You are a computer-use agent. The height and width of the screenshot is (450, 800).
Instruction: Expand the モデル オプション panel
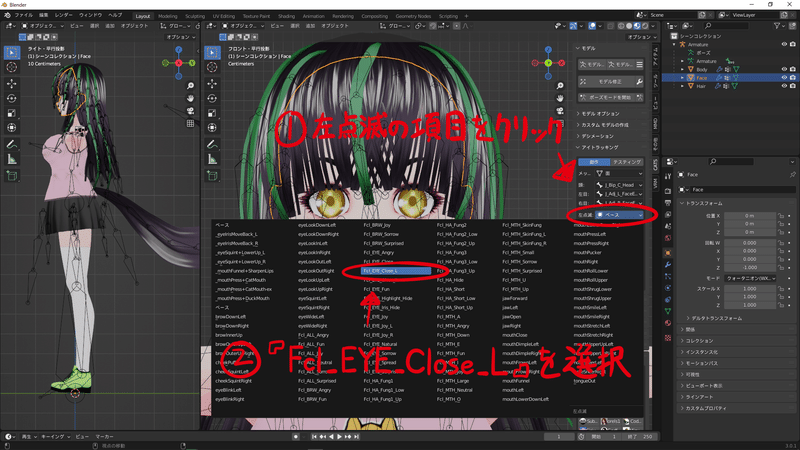[600, 114]
